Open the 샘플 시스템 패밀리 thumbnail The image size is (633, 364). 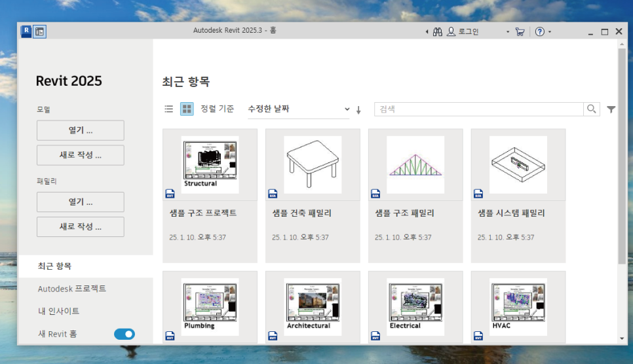pos(518,164)
